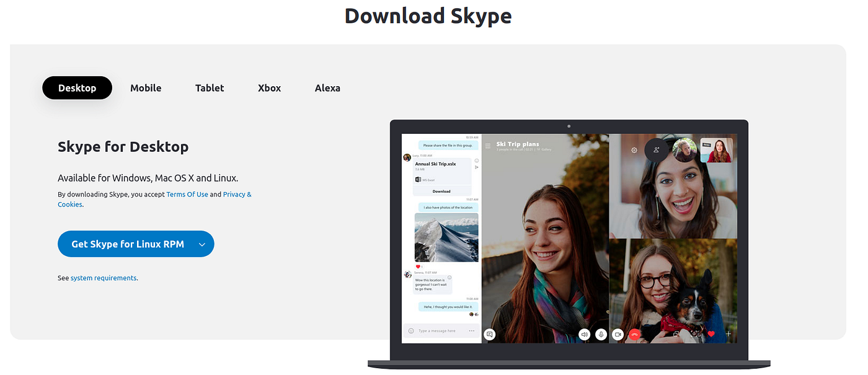This screenshot has height=375, width=868.
Task: Click the 'Please share the file in this group.' message
Action: point(448,145)
